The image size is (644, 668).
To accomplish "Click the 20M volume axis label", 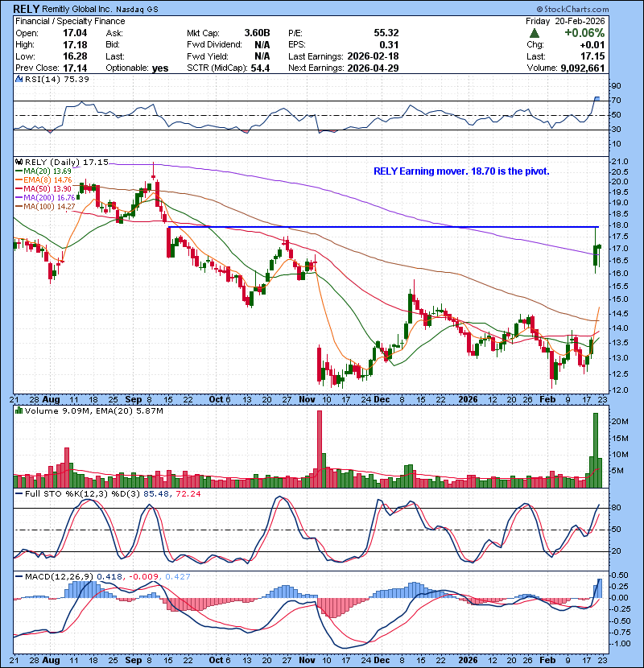I will pos(620,422).
